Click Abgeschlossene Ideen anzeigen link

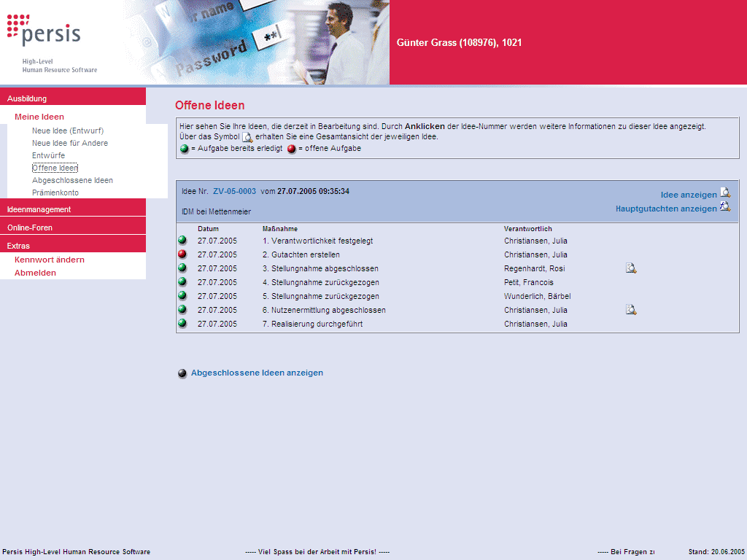[x=257, y=373]
